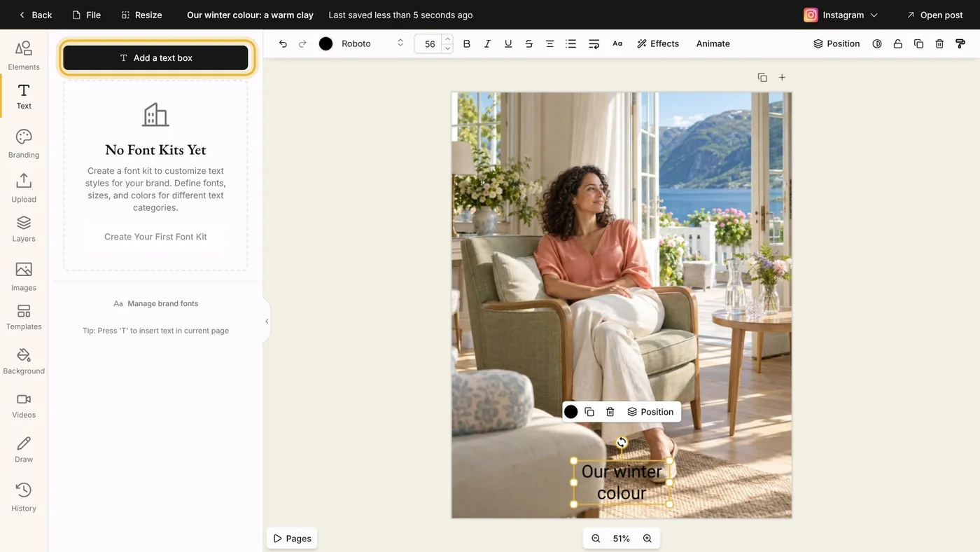Image resolution: width=980 pixels, height=552 pixels.
Task: Toggle the lock on selected element
Action: coord(897,43)
